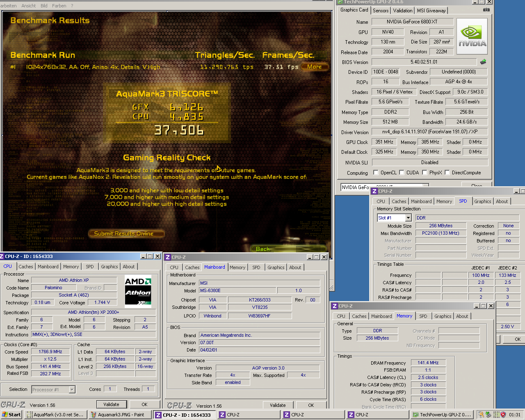This screenshot has width=525, height=420.
Task: Switch to the Sensors tab in GPU-Z
Action: tap(381, 11)
